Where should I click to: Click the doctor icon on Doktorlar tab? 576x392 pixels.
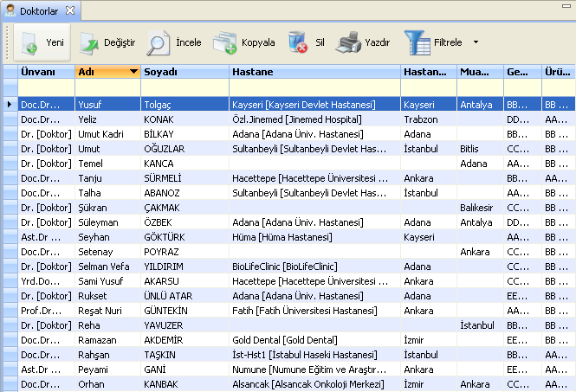pyautogui.click(x=10, y=10)
